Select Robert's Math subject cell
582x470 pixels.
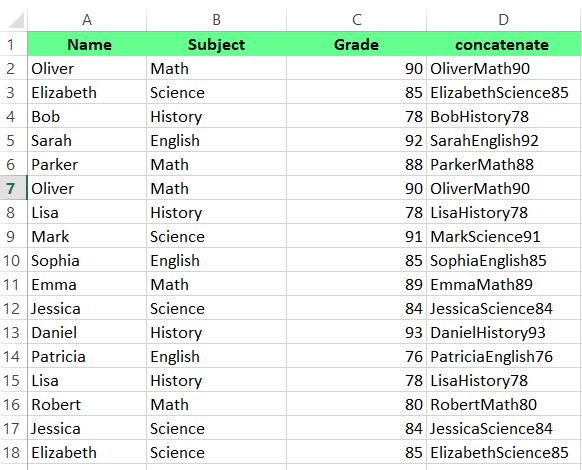coord(216,404)
